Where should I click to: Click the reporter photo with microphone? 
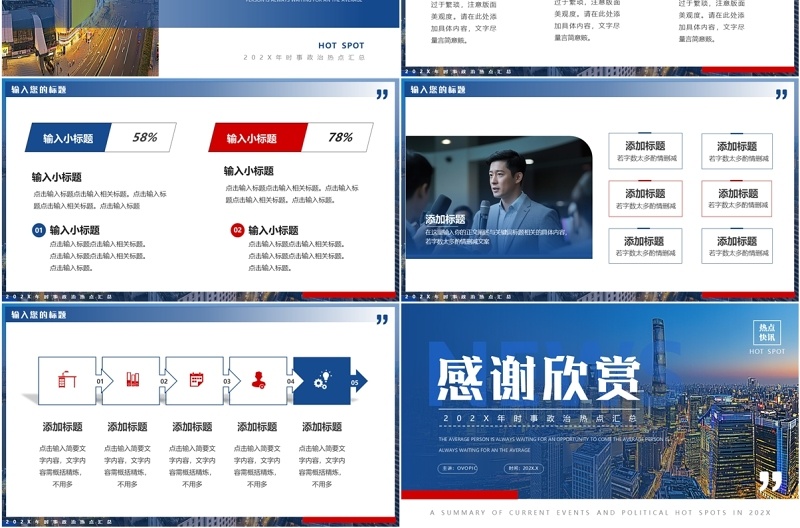(x=499, y=197)
